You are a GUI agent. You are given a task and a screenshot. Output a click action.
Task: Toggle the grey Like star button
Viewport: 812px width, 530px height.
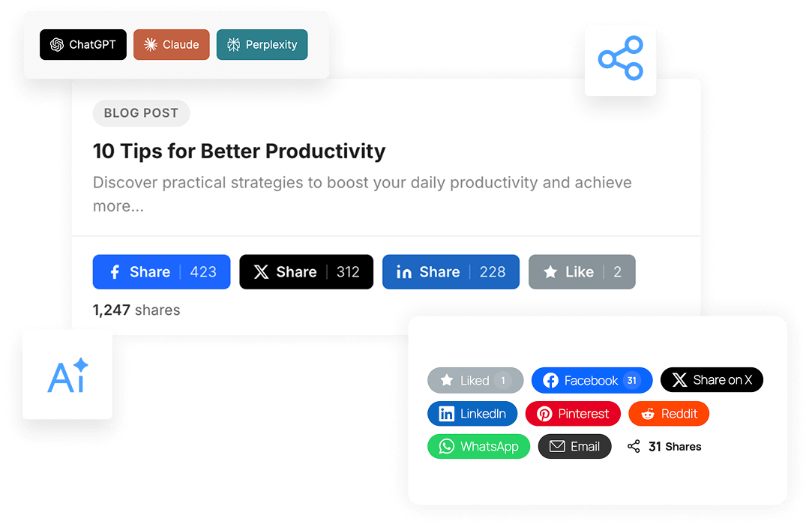point(581,272)
